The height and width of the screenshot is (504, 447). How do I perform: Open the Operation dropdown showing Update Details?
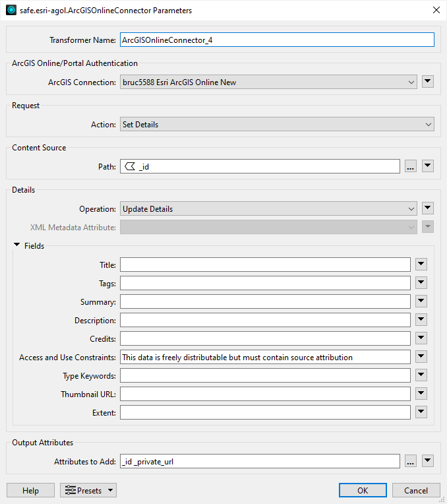click(268, 208)
